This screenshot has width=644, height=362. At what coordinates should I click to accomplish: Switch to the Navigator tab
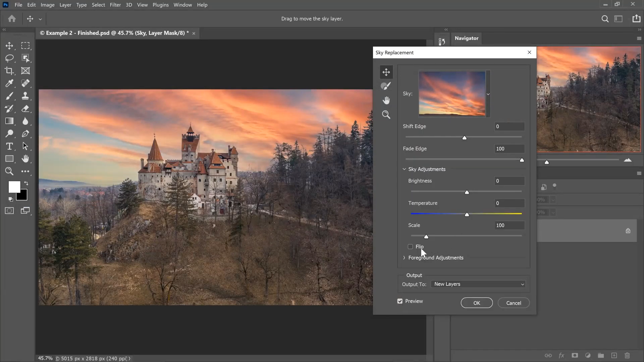(x=466, y=38)
